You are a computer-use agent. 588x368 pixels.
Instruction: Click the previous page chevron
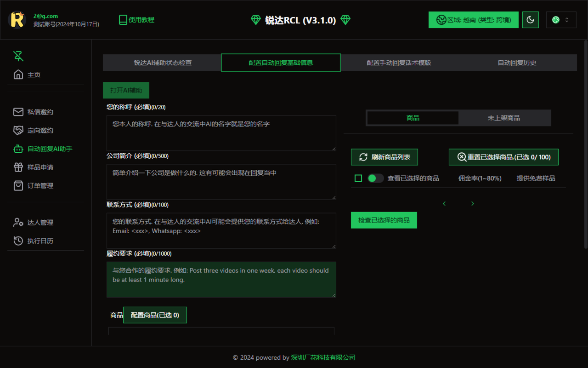coord(444,203)
